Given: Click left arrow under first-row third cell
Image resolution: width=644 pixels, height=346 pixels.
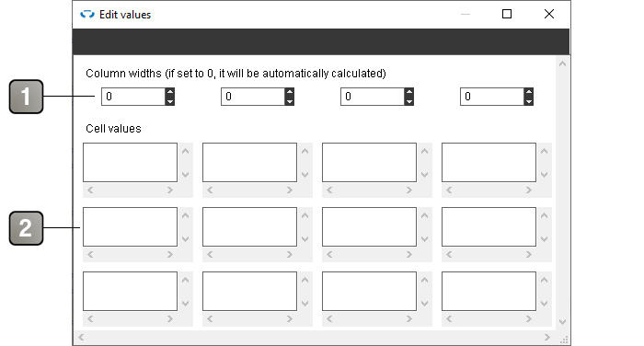Looking at the screenshot, I should tap(329, 190).
